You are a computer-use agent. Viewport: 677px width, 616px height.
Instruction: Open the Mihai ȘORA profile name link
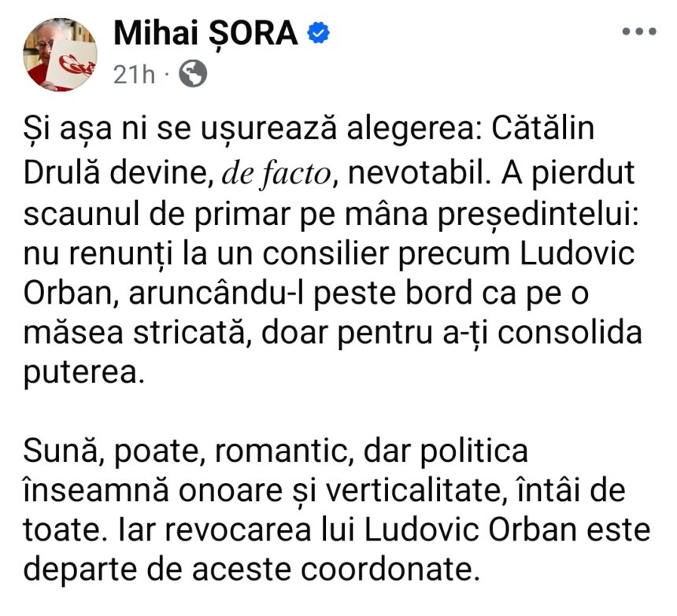pyautogui.click(x=207, y=33)
